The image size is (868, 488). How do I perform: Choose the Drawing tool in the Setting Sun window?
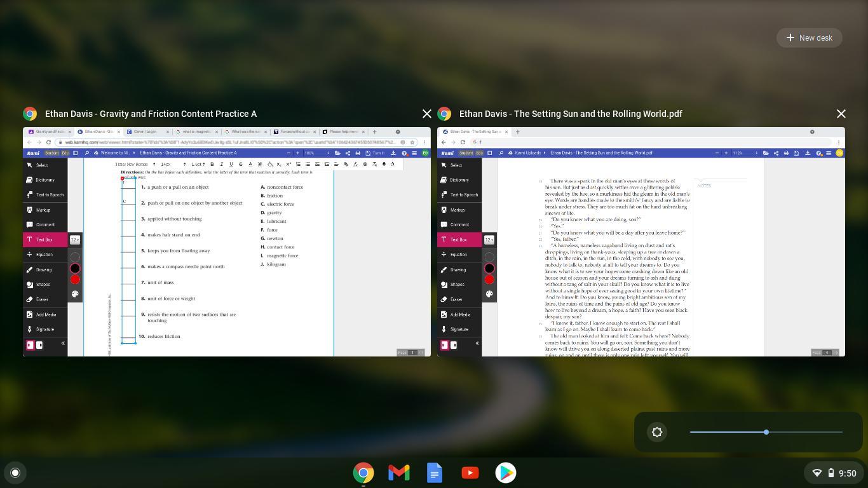458,269
